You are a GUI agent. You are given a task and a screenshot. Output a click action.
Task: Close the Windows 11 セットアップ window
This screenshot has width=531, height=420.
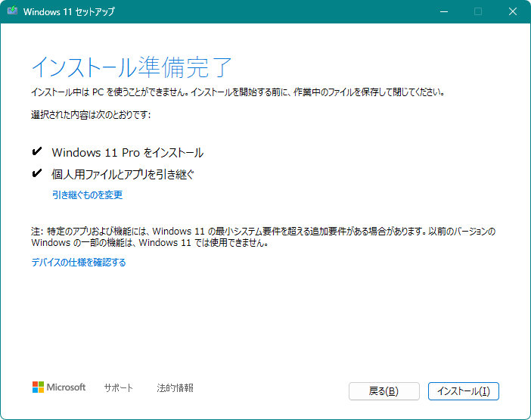point(513,11)
